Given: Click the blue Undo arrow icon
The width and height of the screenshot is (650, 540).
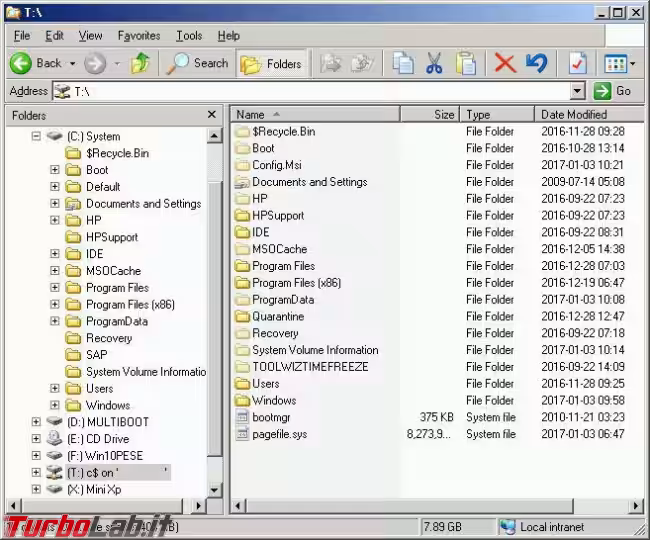Looking at the screenshot, I should click(536, 63).
